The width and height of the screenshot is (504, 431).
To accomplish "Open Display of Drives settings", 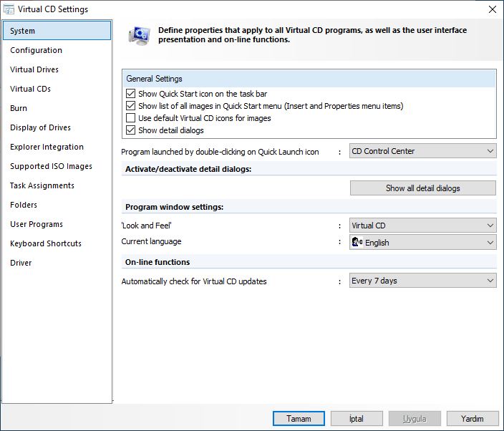I will pos(57,127).
